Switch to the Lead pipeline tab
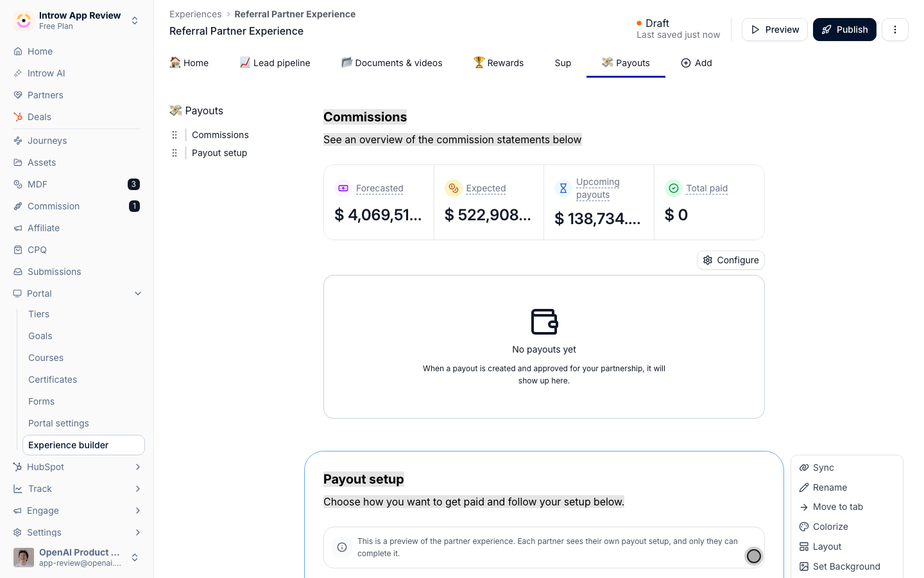Screen dimensions: 924x578 pos(275,63)
